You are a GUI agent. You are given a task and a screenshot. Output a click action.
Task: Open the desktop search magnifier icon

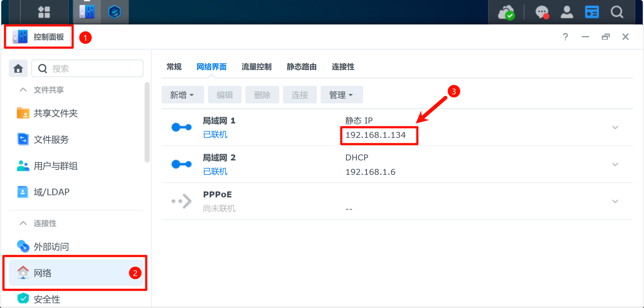[x=617, y=12]
